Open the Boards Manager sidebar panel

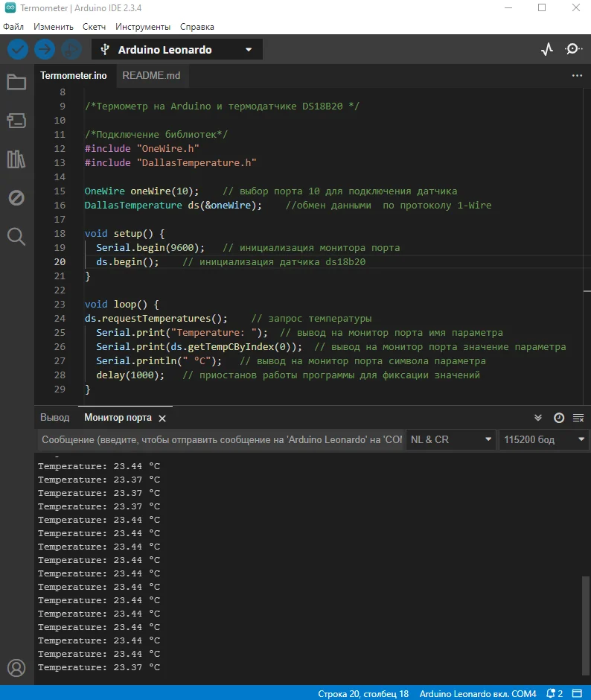[16, 121]
